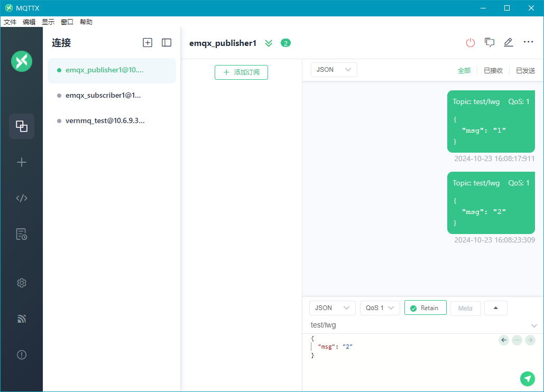Click the sent message with msg "2"
Viewport: 544px width, 392px height.
tap(491, 203)
